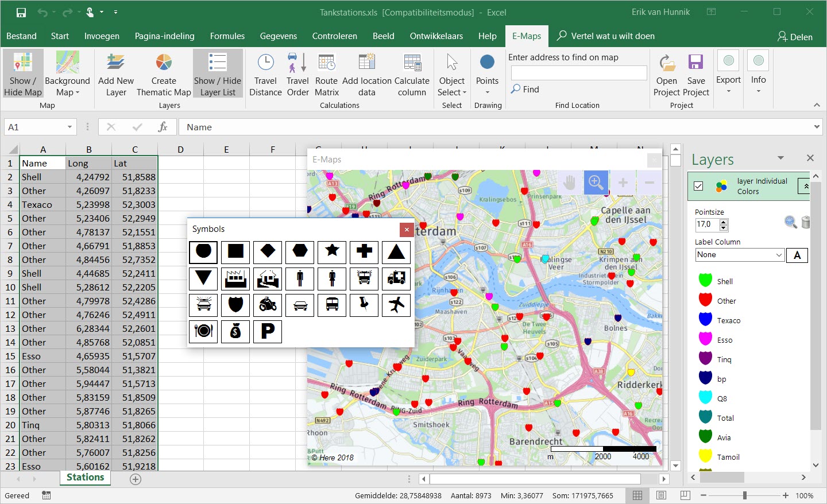The image size is (827, 504).
Task: Click the address search input field
Action: (x=579, y=73)
